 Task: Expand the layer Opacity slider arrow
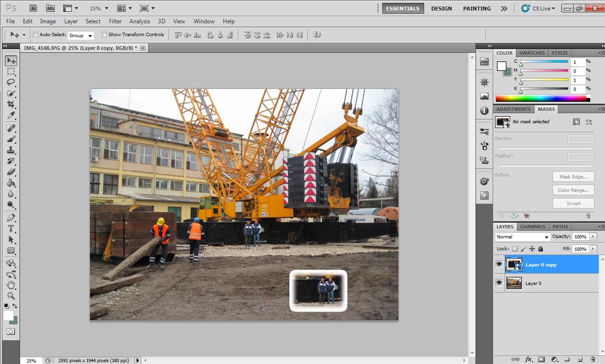point(593,236)
